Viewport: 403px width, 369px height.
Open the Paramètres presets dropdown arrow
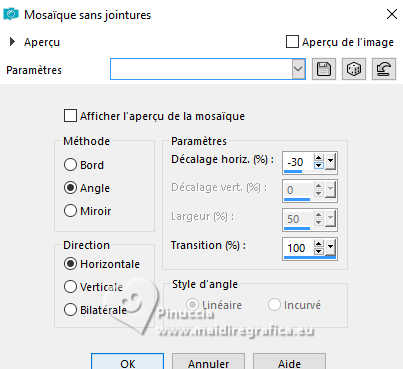(x=298, y=69)
